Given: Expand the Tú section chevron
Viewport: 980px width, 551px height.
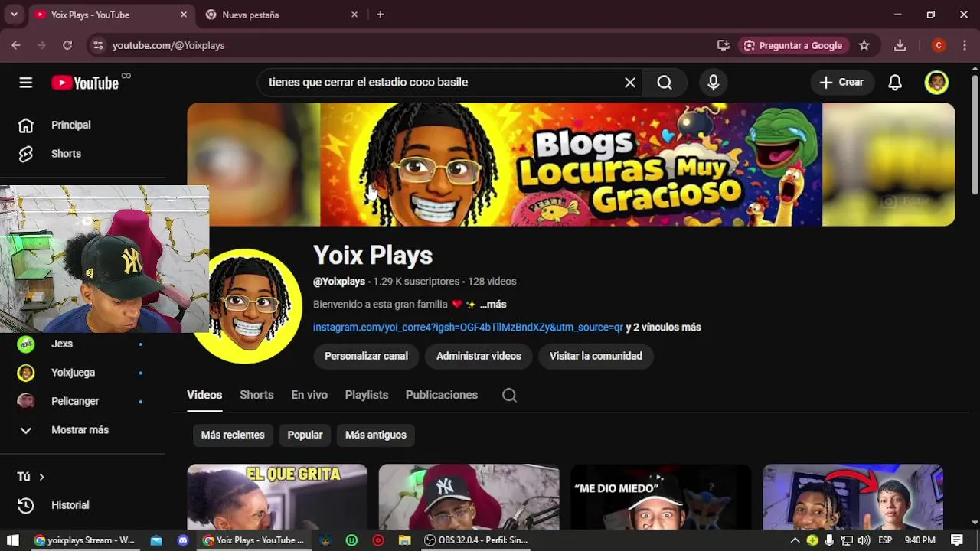Looking at the screenshot, I should [41, 477].
